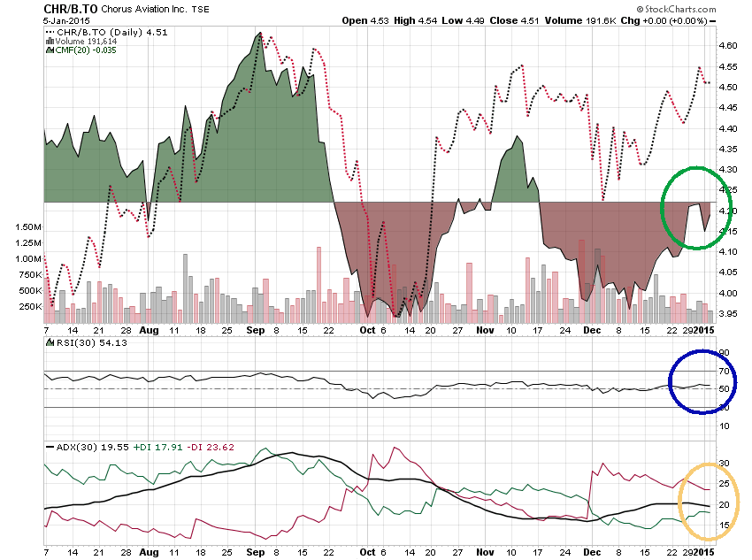Screen dimensions: 752x560
Task: Click the Low 4.49 value
Action: tap(463, 20)
